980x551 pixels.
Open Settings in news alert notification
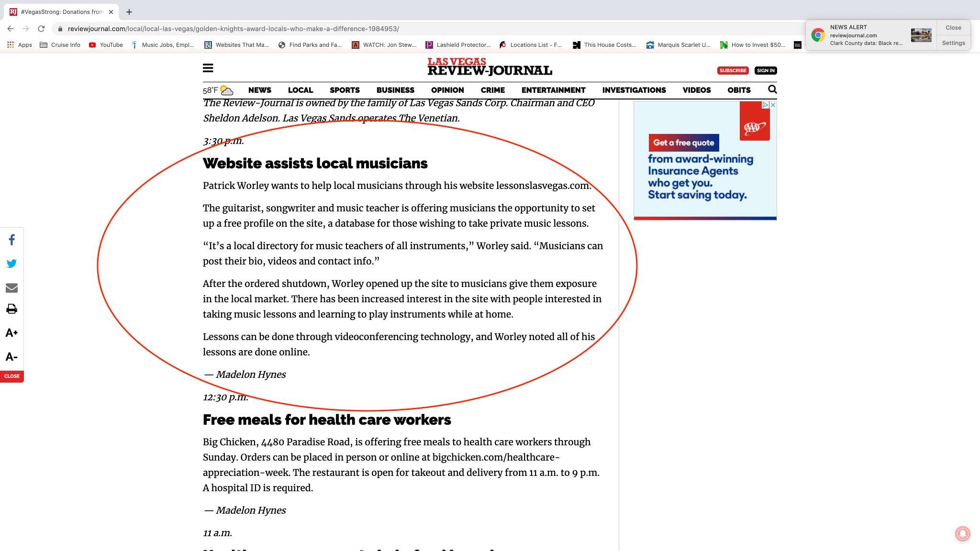click(x=953, y=43)
